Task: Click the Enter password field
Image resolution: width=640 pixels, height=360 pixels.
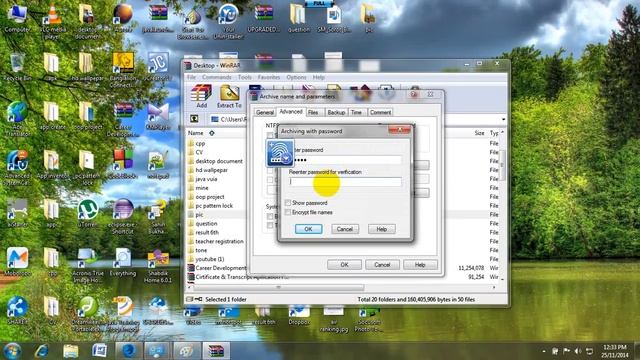Action: pyautogui.click(x=345, y=160)
